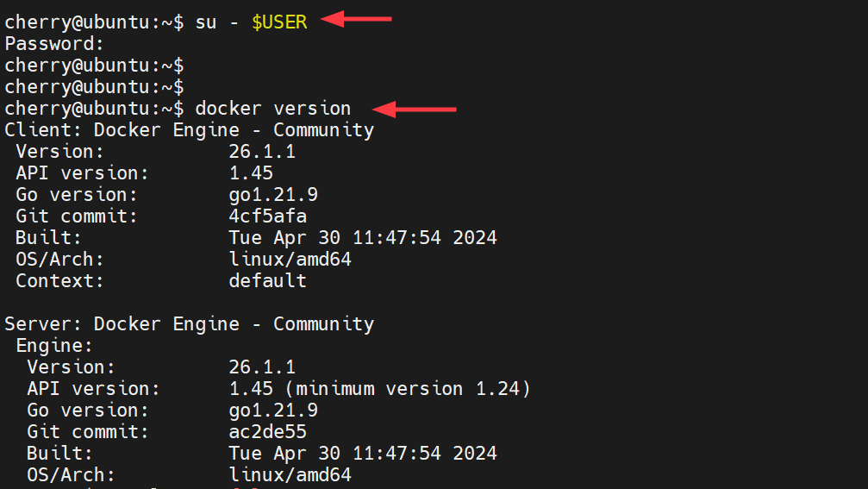Click the Server: Docker Engine - Community header

[x=189, y=324]
